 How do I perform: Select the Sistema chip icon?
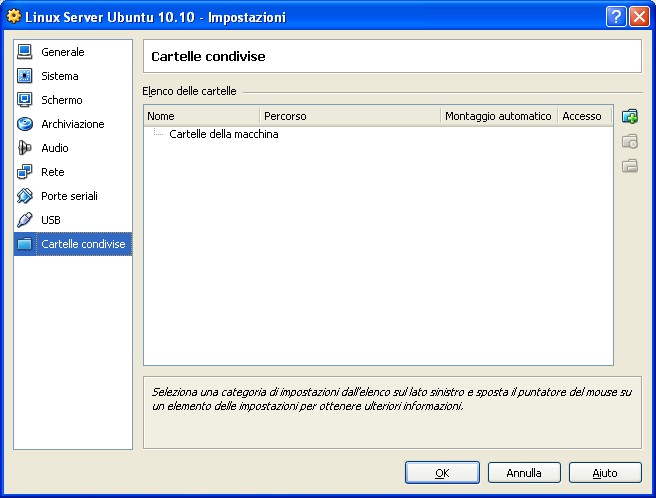tap(25, 76)
